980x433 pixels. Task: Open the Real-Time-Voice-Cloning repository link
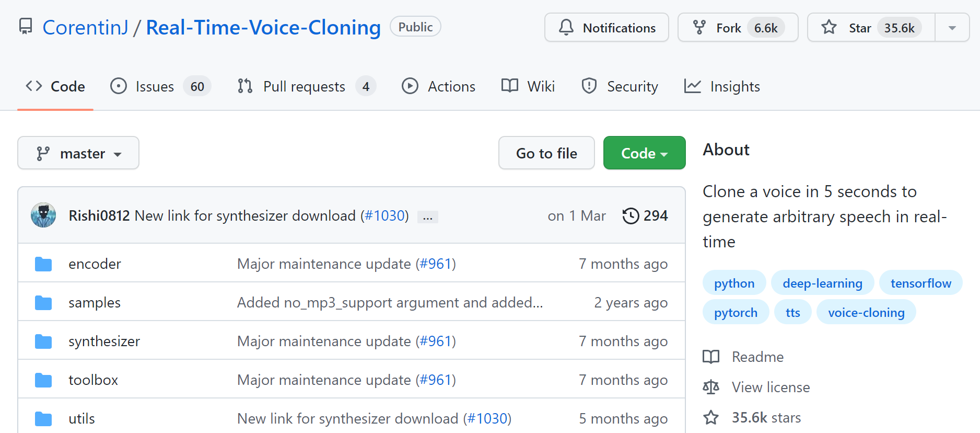(263, 27)
